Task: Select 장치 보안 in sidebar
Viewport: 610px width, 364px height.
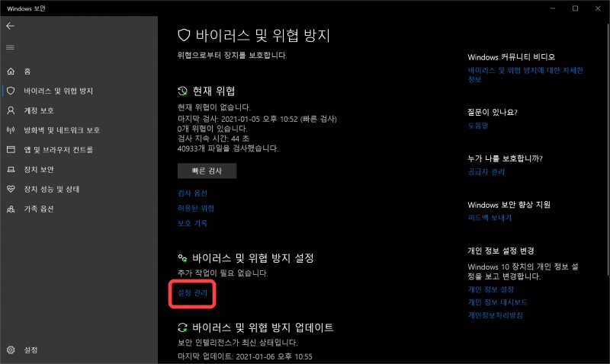Action: click(79, 169)
